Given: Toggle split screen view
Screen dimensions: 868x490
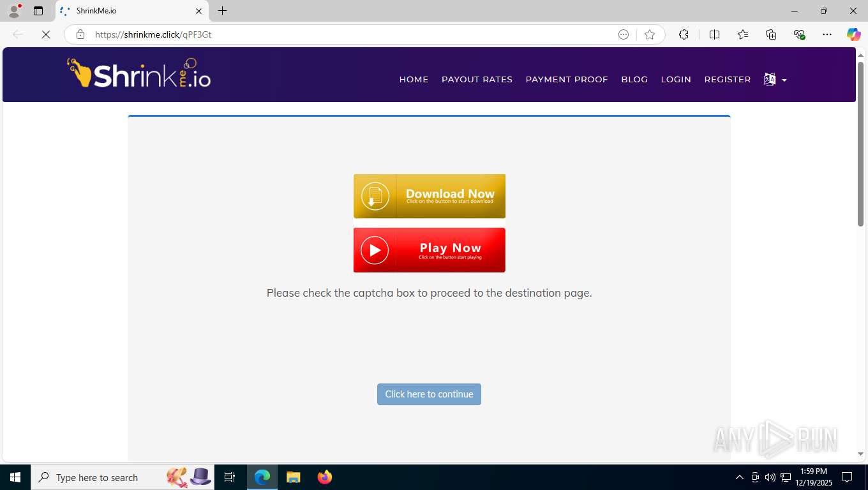Looking at the screenshot, I should tap(715, 34).
